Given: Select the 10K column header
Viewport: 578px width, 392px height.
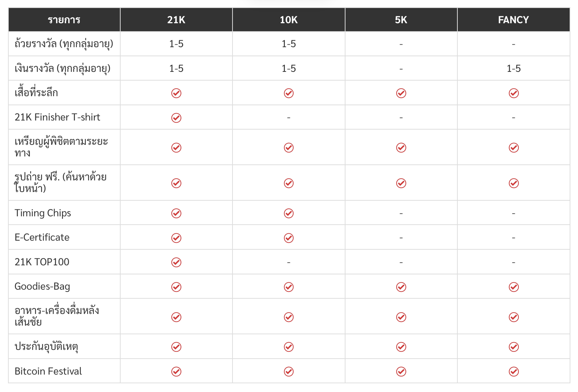Looking at the screenshot, I should coord(289,20).
